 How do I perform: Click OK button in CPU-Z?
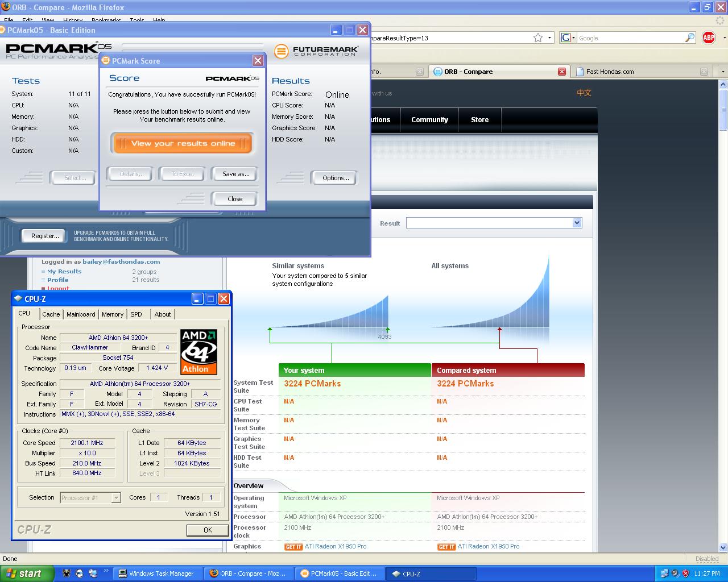pos(208,530)
